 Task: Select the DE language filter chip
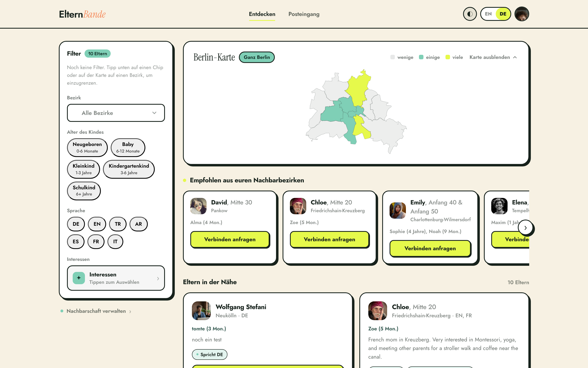[x=76, y=224]
